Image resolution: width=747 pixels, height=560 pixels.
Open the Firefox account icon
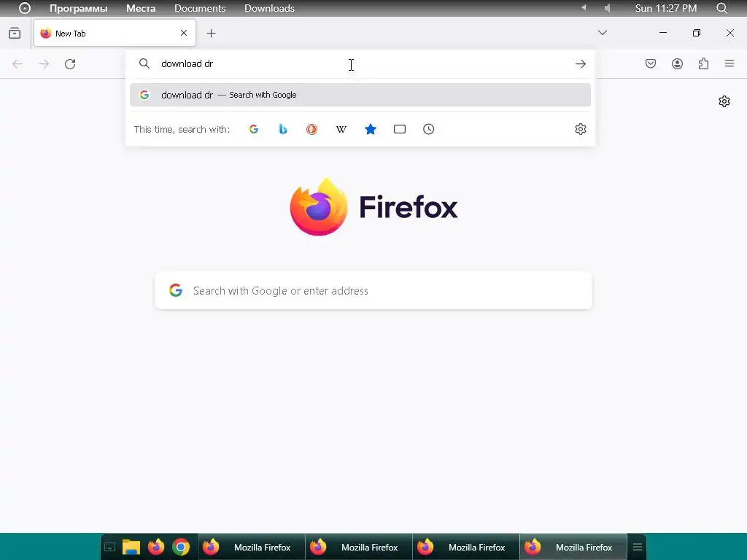677,64
